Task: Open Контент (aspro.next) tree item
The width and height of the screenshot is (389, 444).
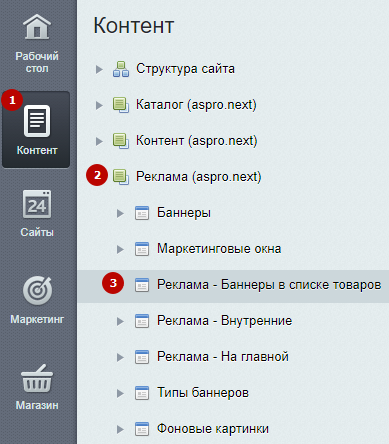Action: (197, 141)
